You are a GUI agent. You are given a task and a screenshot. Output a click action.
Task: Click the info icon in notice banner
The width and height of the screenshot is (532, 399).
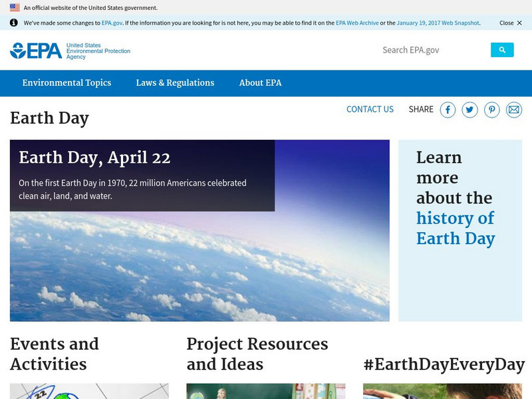tap(15, 23)
